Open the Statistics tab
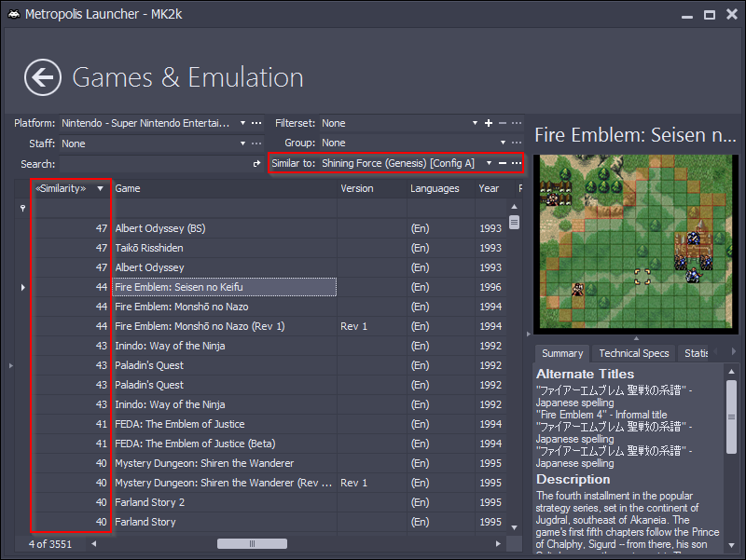Image resolution: width=746 pixels, height=560 pixels. [x=696, y=353]
